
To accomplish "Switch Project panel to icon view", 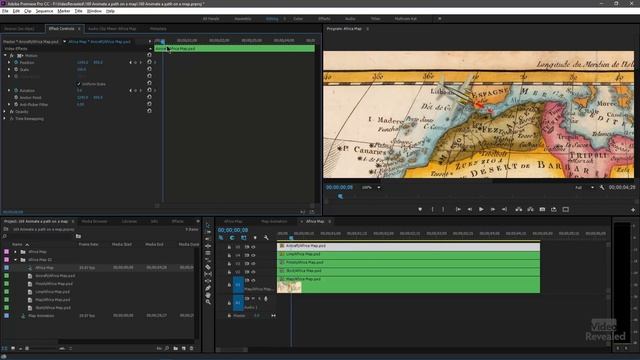I will [x=13, y=348].
